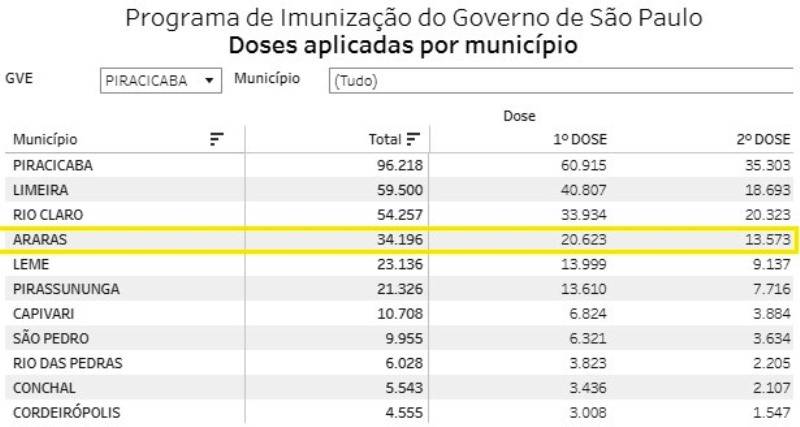This screenshot has height=427, width=800.
Task: Select the PIRACICABA row label
Action: point(53,165)
